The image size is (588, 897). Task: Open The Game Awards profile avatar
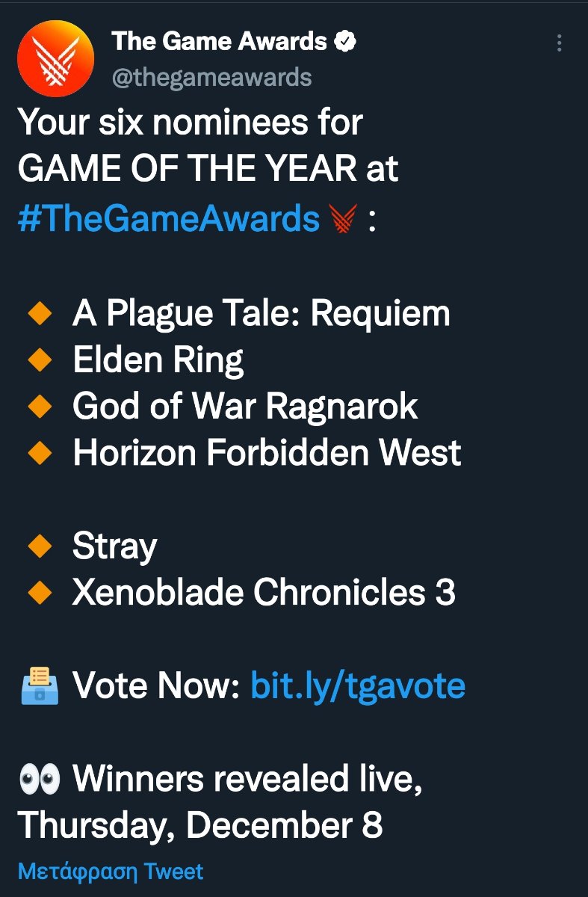55,58
